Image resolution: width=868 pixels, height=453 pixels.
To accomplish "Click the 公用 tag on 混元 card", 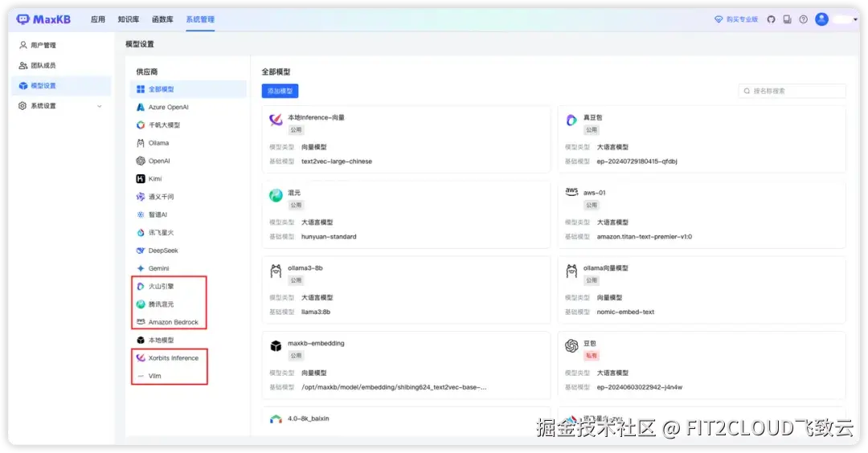I will point(296,205).
